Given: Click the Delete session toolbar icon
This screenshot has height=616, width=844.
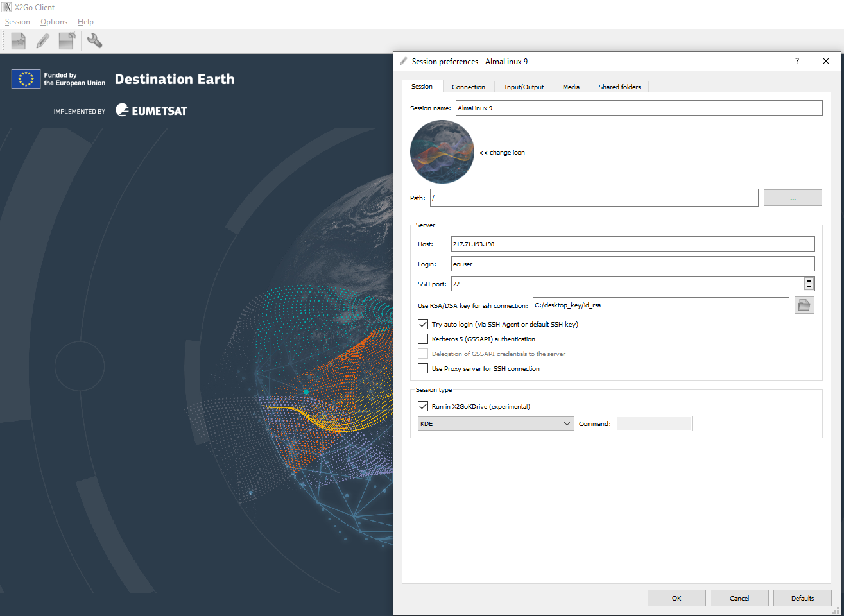Looking at the screenshot, I should 67,41.
